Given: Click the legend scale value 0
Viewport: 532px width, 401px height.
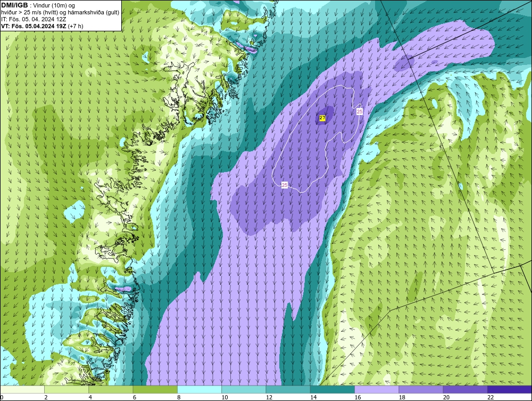Looking at the screenshot, I should pyautogui.click(x=2, y=398).
